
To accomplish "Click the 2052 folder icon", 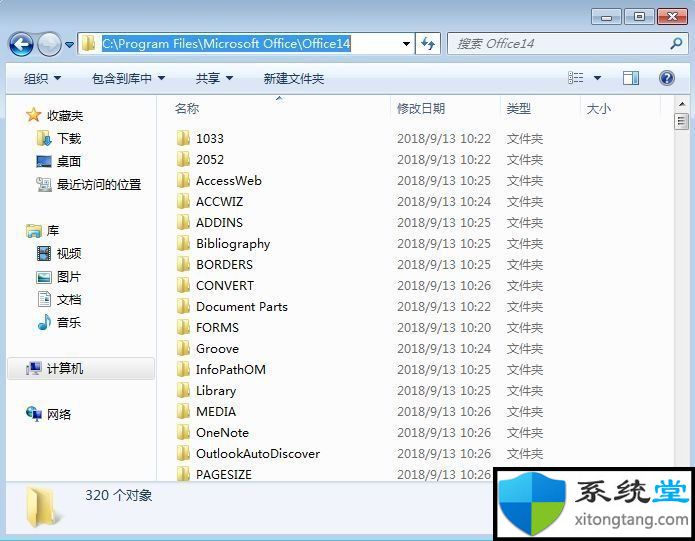I will pos(183,159).
